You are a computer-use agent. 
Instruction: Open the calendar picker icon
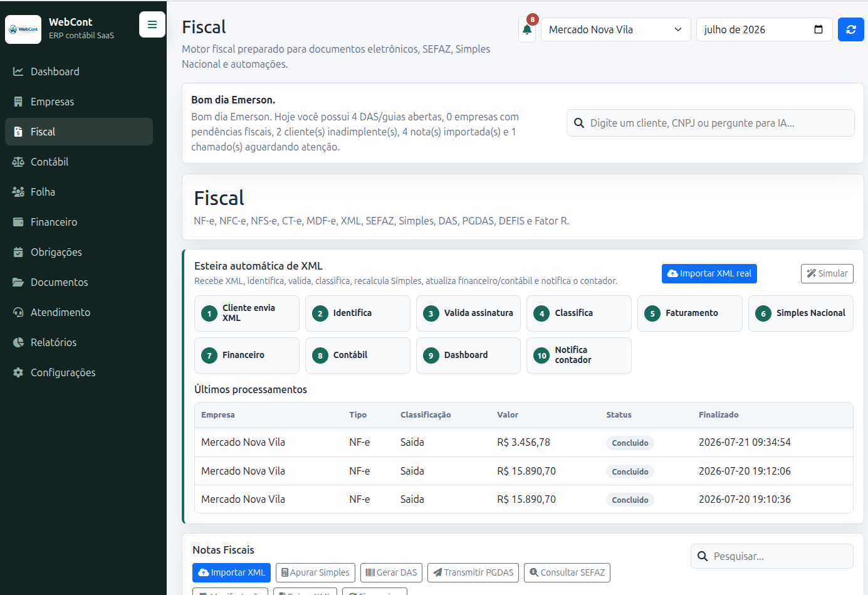[818, 29]
